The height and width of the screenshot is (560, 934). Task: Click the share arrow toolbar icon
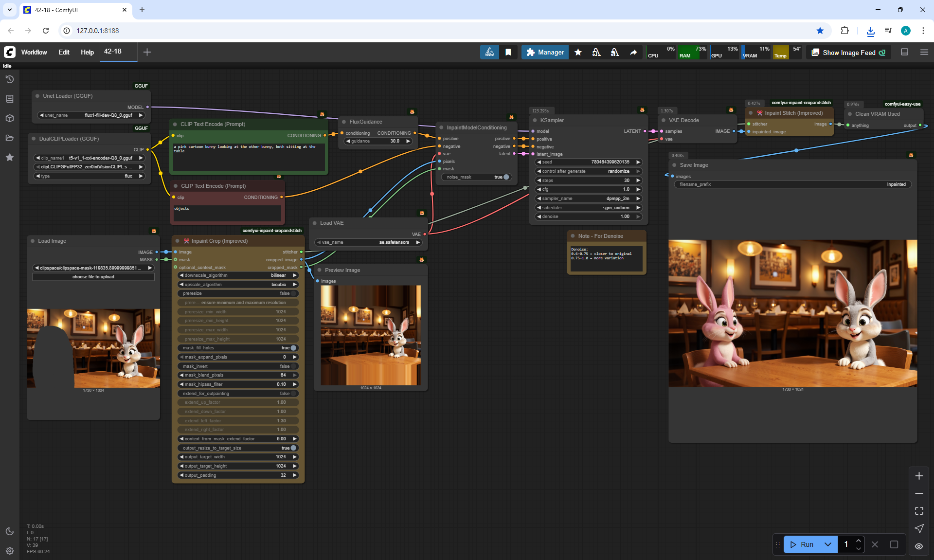[x=633, y=53]
